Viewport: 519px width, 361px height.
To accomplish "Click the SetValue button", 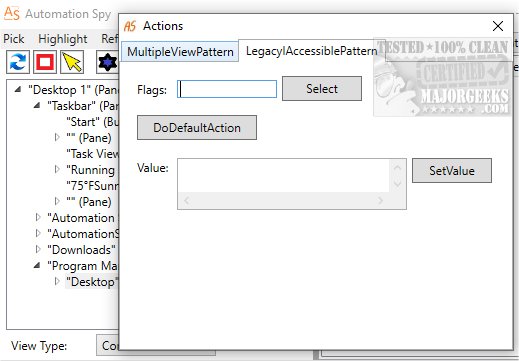I will coord(452,170).
